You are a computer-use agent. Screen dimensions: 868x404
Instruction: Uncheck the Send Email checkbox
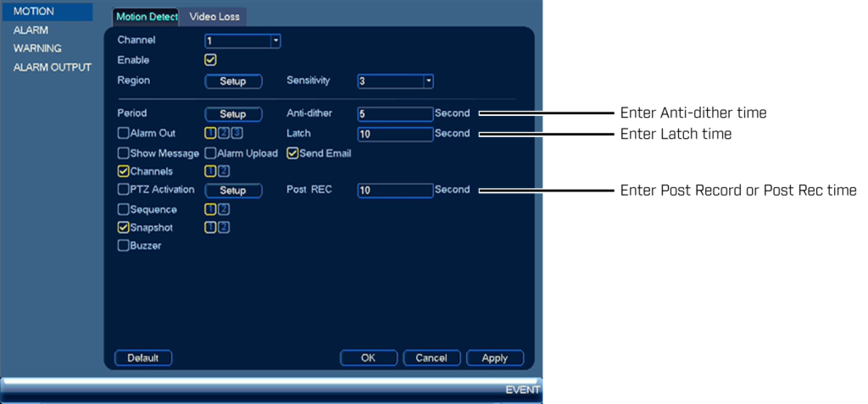pyautogui.click(x=292, y=153)
